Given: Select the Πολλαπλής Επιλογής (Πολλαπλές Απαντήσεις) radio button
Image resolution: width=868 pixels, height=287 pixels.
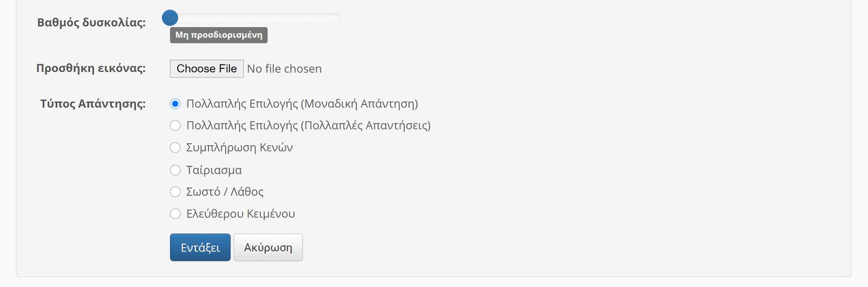Looking at the screenshot, I should (175, 125).
